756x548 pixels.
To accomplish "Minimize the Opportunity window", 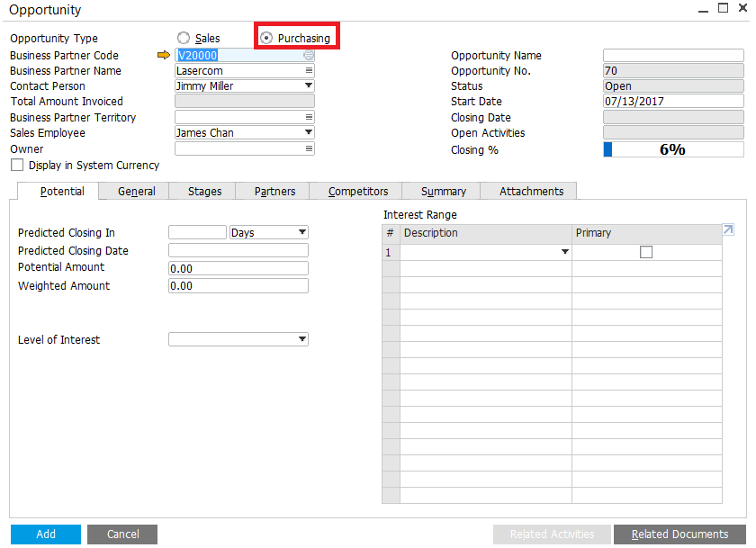I will click(x=703, y=8).
